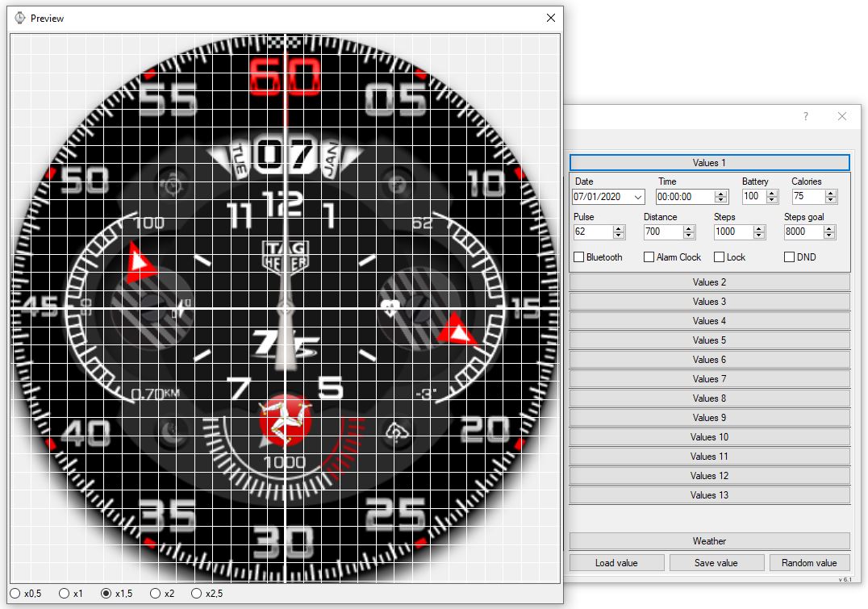Increase the Pulse value with up arrow
This screenshot has height=609, width=868.
pyautogui.click(x=619, y=228)
